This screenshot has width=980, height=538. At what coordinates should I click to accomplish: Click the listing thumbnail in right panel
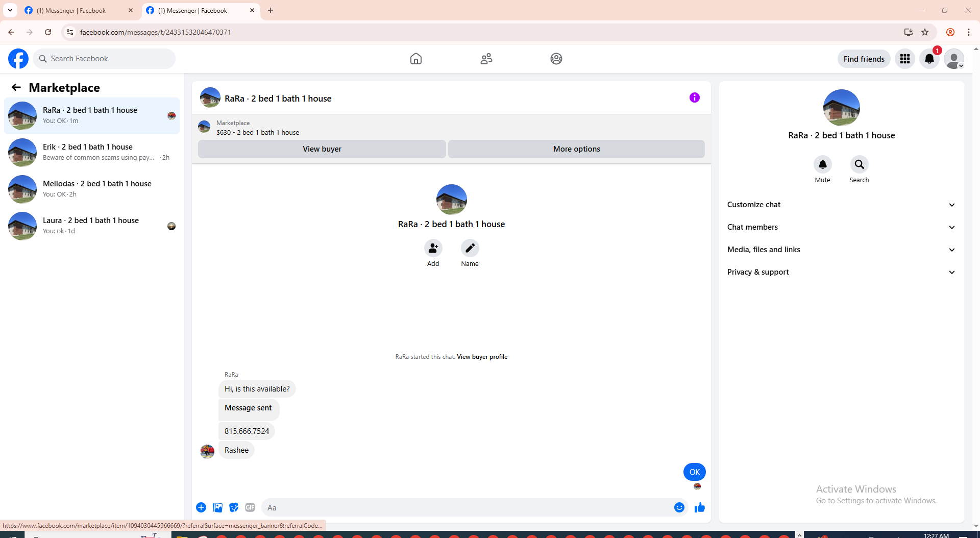[841, 108]
